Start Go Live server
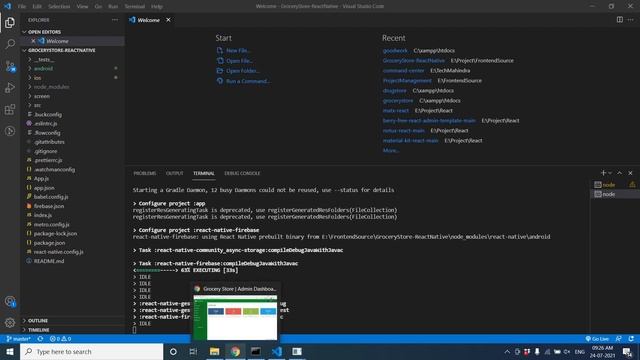 pos(597,339)
